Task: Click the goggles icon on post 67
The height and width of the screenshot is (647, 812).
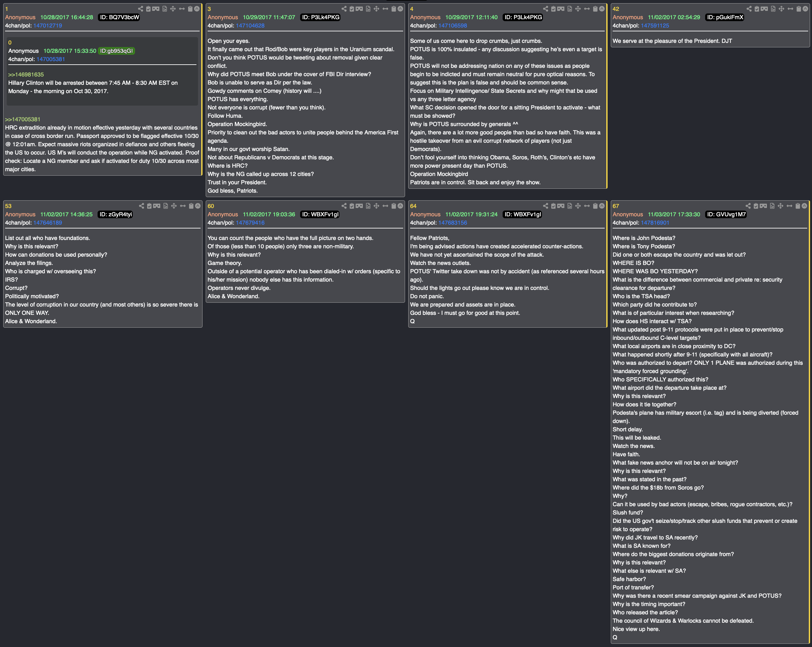Action: point(763,206)
